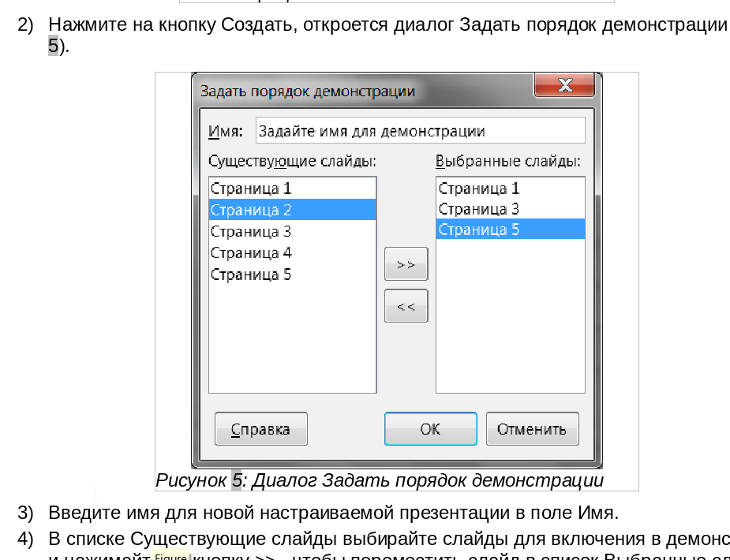Select Страница 1 in Выбранные слайды list
The height and width of the screenshot is (560, 730).
point(479,189)
